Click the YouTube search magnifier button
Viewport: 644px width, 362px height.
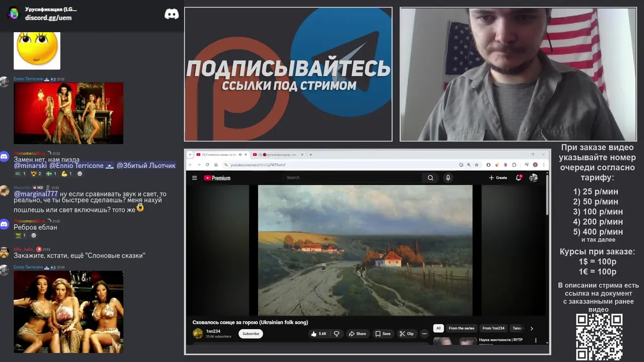point(430,177)
